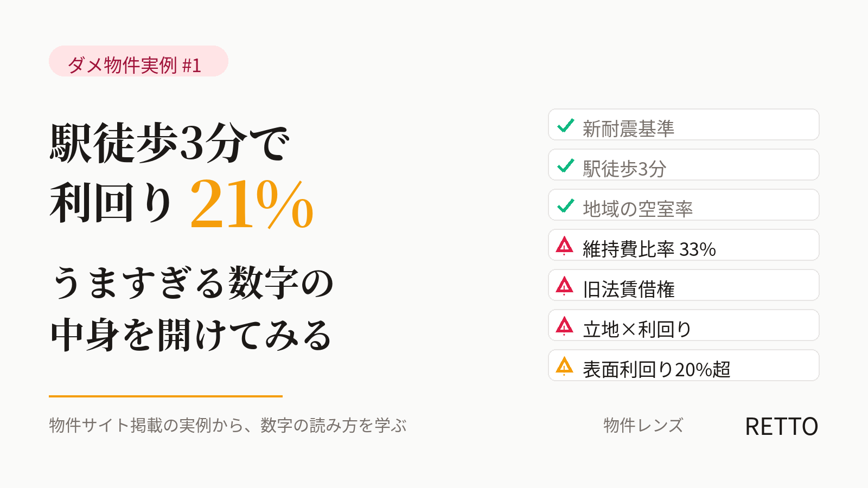This screenshot has width=868, height=488.
Task: Select the 旧法賃借権 checklist item
Action: tap(684, 285)
